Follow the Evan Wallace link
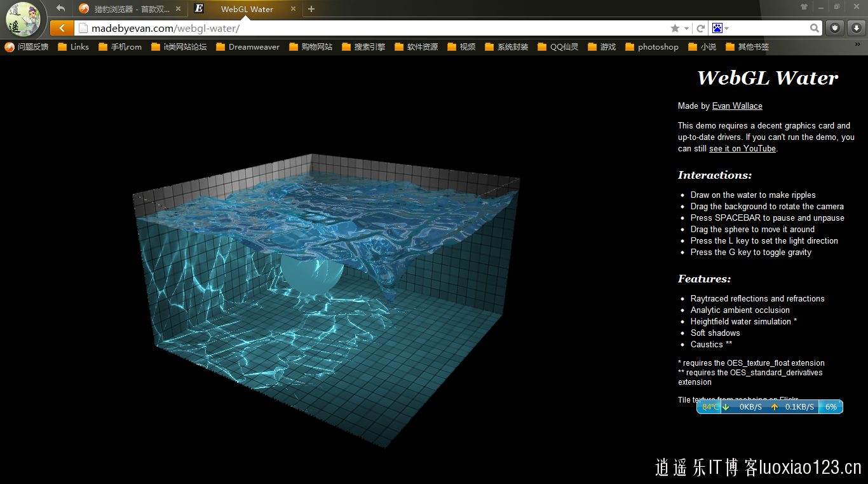Image resolution: width=868 pixels, height=484 pixels. pos(737,106)
